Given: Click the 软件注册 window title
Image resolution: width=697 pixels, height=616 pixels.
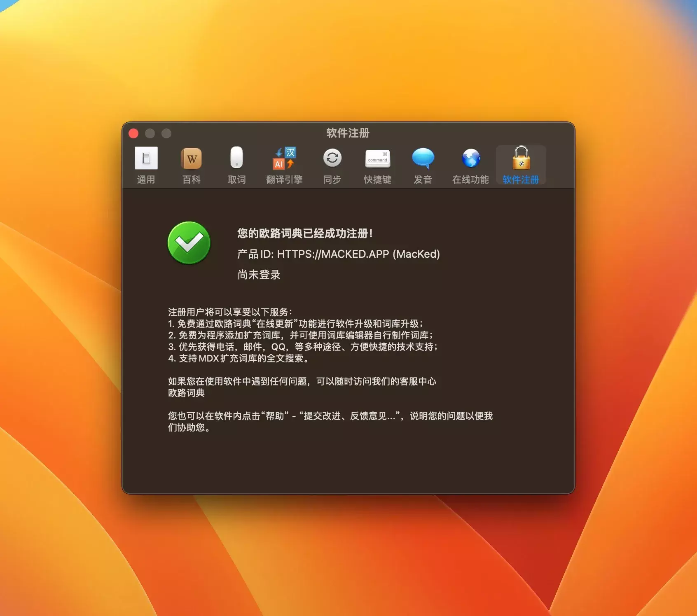Looking at the screenshot, I should click(x=348, y=133).
